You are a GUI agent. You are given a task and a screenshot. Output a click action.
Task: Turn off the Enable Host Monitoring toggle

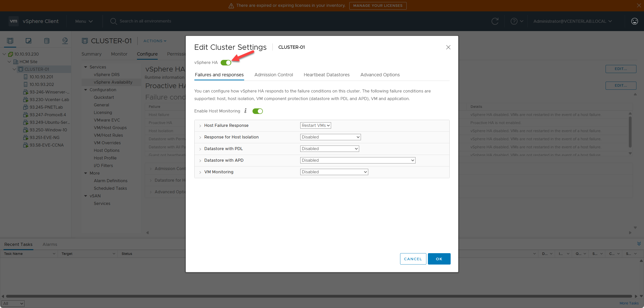click(257, 111)
